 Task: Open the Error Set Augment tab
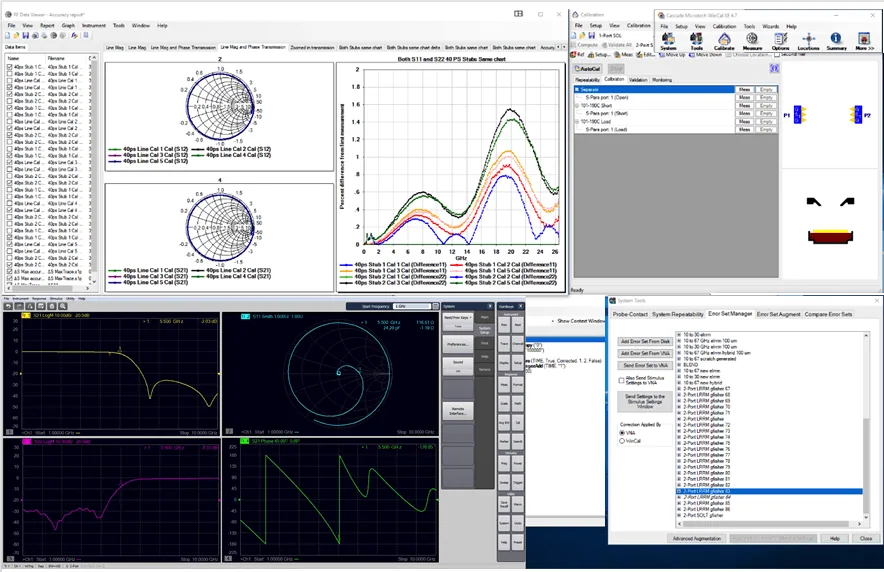coord(778,314)
